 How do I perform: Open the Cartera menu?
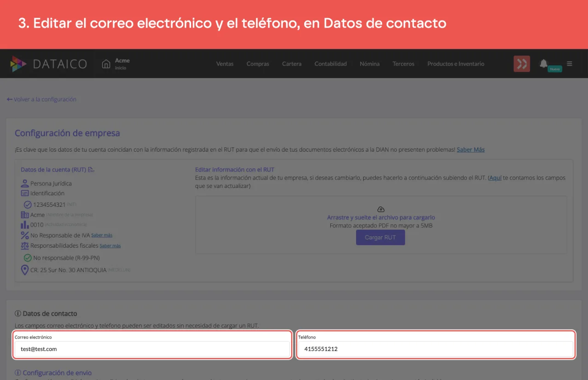292,64
